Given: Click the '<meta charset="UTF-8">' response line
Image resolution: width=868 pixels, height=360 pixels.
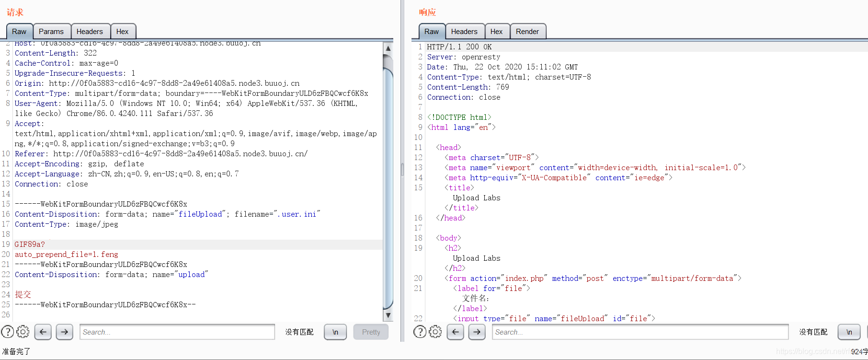Looking at the screenshot, I should click(492, 158).
